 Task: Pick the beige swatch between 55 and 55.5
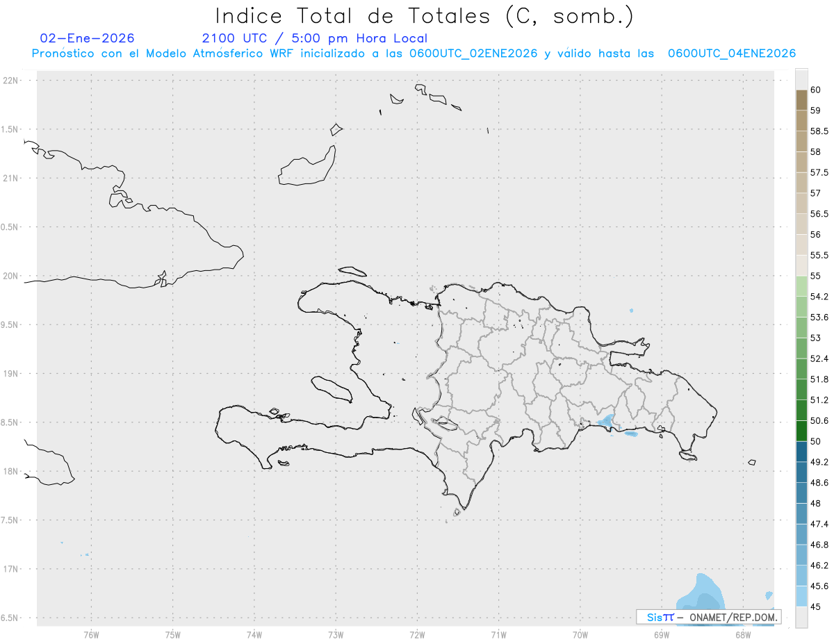(801, 265)
